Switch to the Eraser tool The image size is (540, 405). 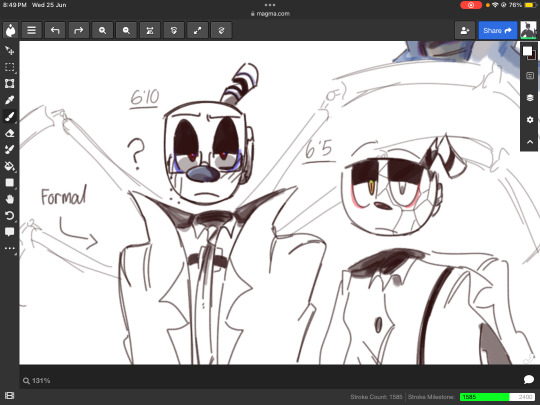pos(9,133)
